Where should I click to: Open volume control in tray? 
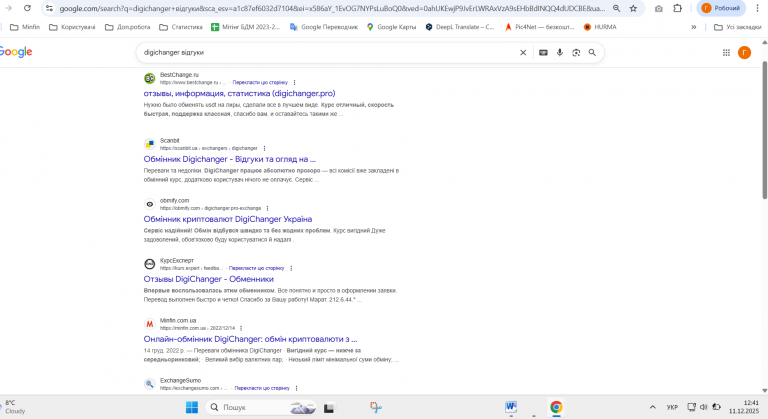coord(704,407)
